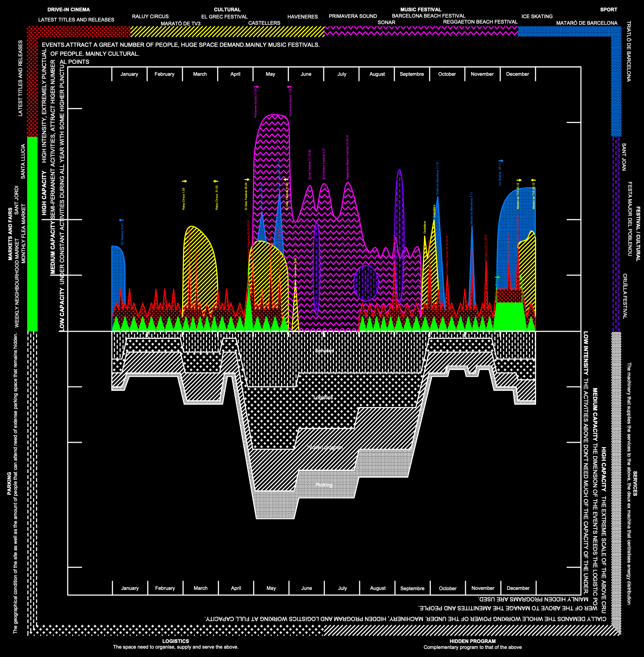This screenshot has height=657, width=644.
Task: Click the LOGISTICS heading below the chart
Action: click(x=176, y=641)
